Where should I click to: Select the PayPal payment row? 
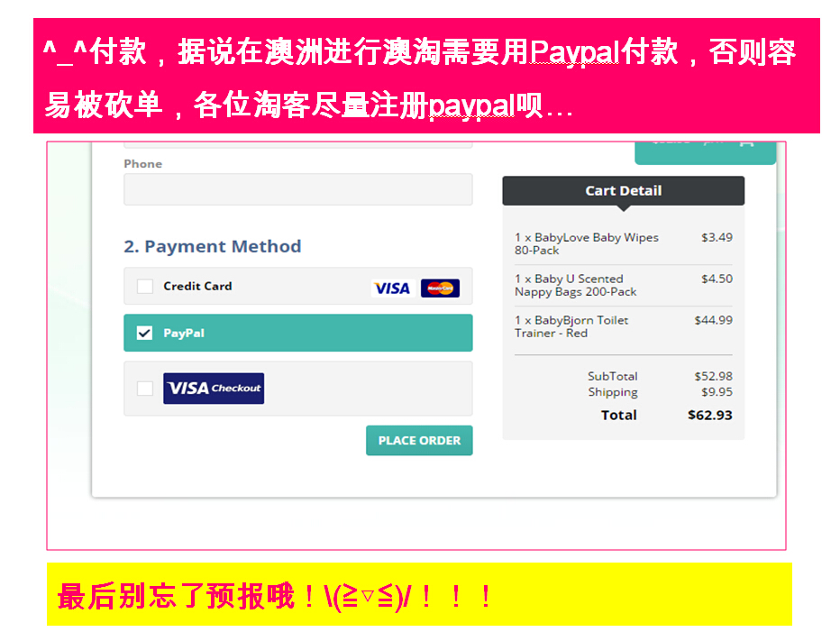pos(297,333)
